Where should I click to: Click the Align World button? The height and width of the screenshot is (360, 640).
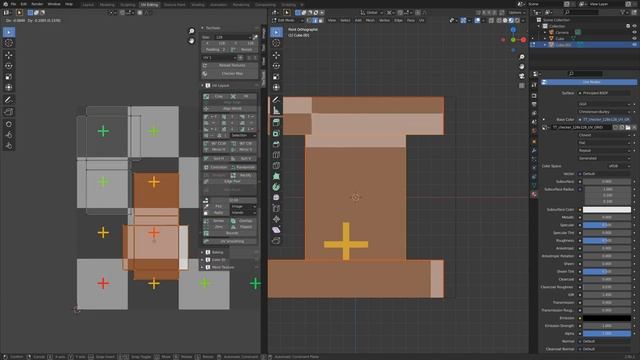230,109
